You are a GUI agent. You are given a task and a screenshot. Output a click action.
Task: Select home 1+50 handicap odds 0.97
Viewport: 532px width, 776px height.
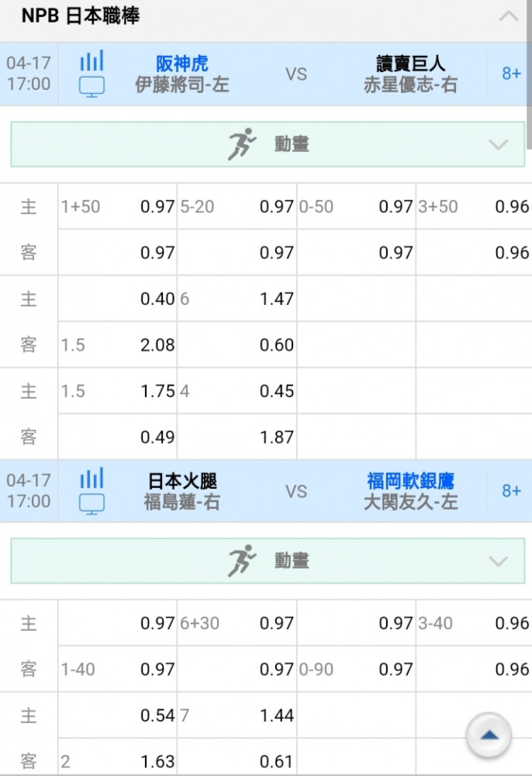[x=118, y=206]
